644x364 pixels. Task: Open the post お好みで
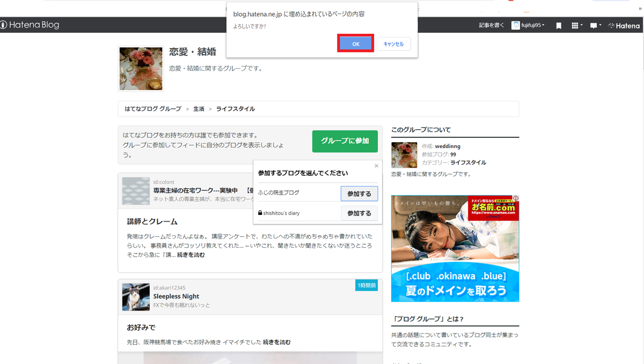pos(141,327)
